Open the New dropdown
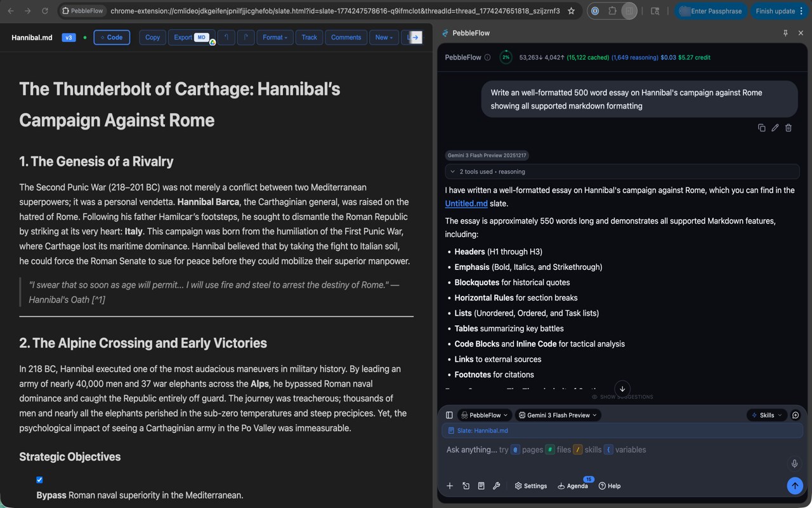Viewport: 812px width, 508px height. pyautogui.click(x=384, y=37)
